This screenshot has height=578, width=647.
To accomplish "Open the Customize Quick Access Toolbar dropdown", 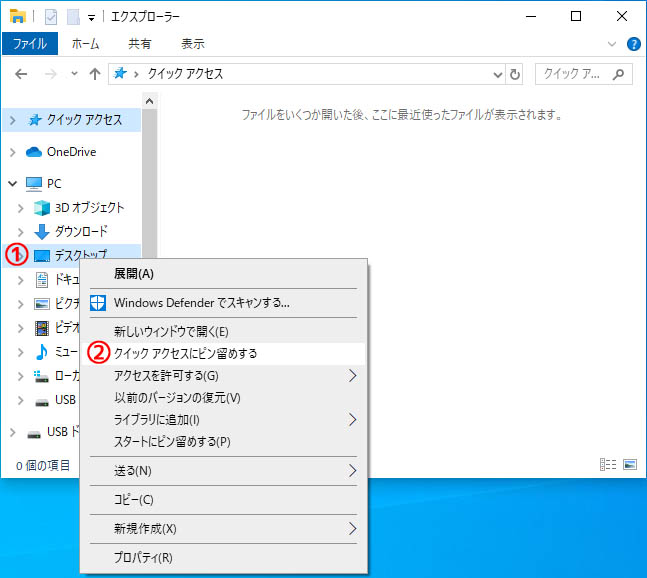I will [x=91, y=18].
